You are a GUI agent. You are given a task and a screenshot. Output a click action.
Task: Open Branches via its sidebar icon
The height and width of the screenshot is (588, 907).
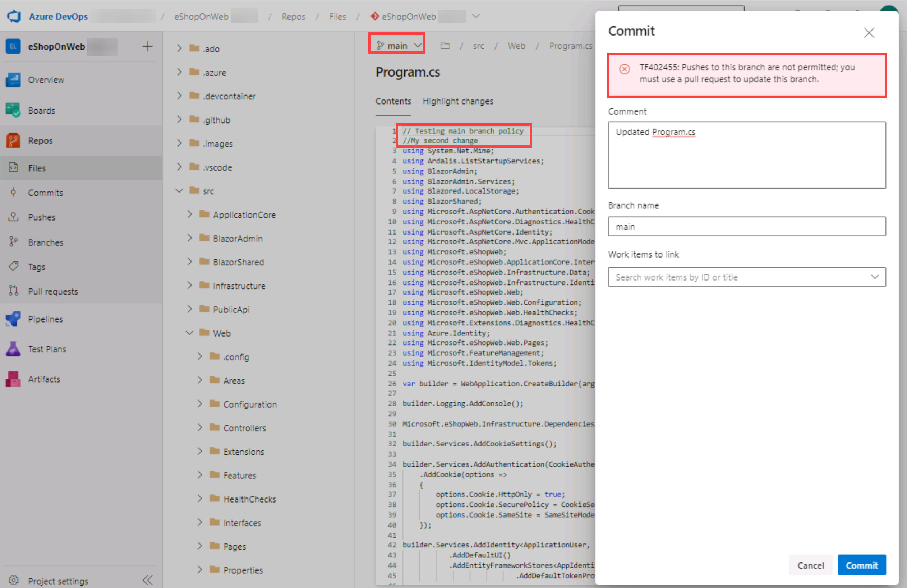point(13,242)
